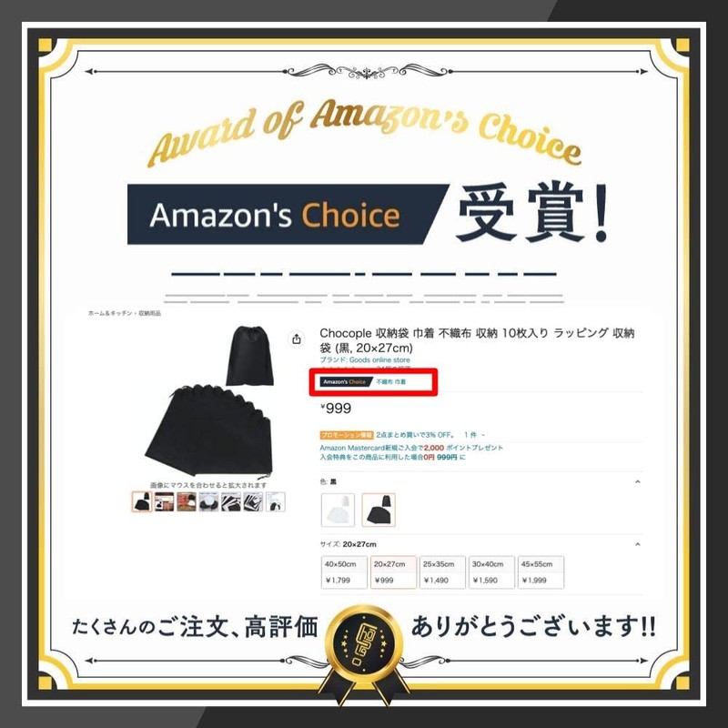728x728 pixels.
Task: Select the second product thumbnail image
Action: coord(164,502)
